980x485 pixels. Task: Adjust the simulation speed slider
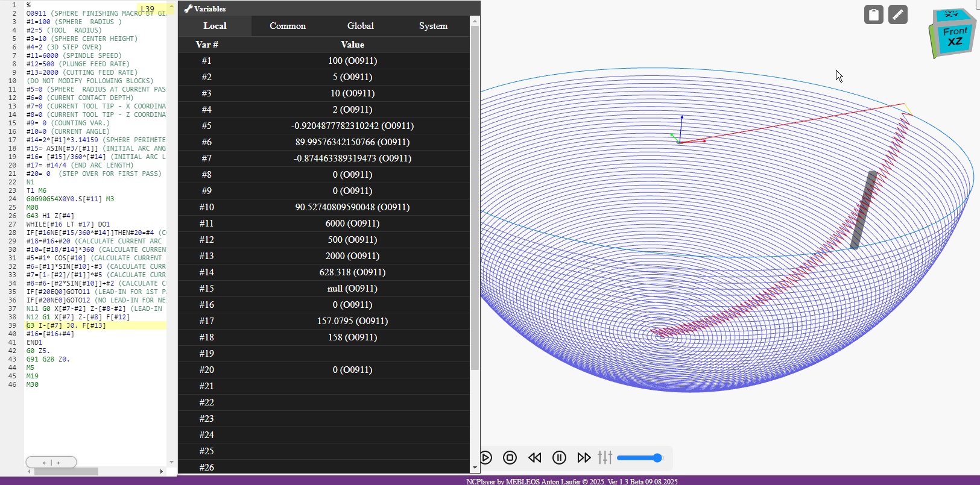pos(640,458)
